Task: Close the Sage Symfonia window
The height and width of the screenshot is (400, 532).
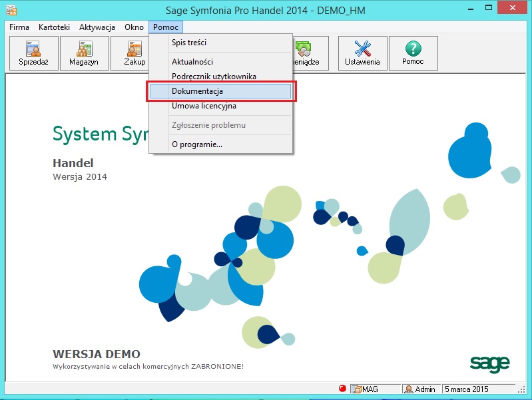Action: pyautogui.click(x=512, y=8)
